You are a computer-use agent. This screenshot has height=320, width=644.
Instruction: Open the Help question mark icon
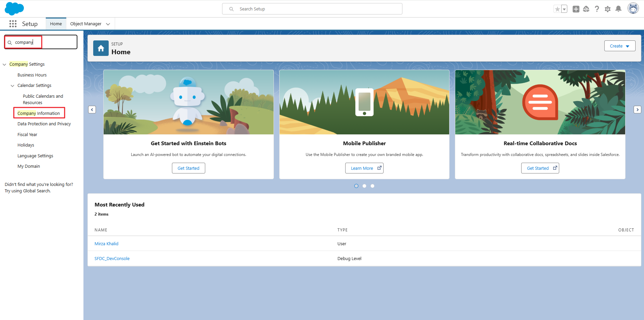click(x=597, y=9)
